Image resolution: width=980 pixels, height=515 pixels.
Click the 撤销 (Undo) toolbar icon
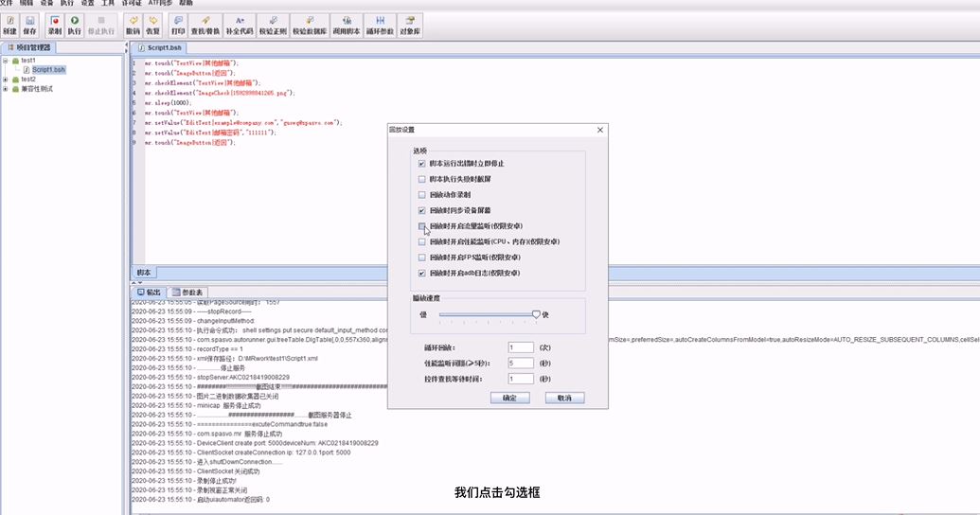click(x=134, y=25)
